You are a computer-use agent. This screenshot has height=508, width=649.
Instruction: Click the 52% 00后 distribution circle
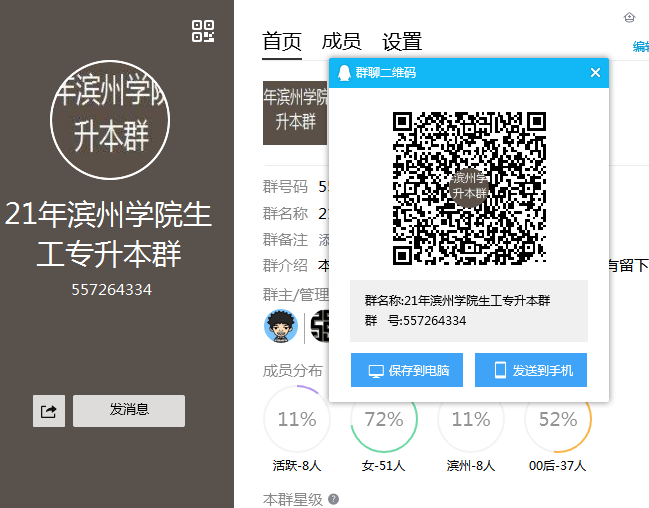558,419
